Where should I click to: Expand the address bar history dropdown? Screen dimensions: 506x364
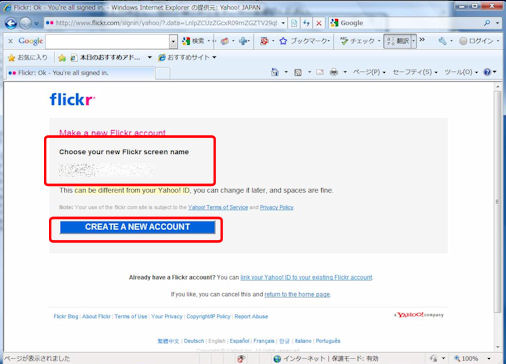pyautogui.click(x=283, y=23)
